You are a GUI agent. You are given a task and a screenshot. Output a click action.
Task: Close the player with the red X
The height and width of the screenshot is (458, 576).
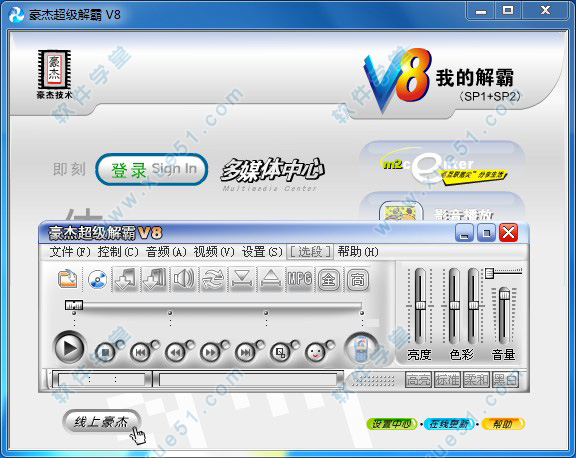[508, 233]
